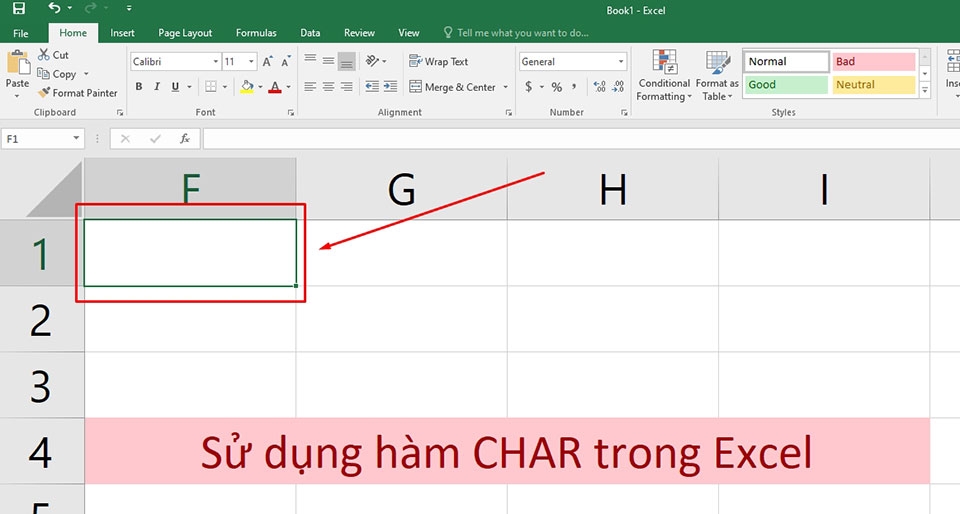This screenshot has width=960, height=514.
Task: Select Bottom Align icon
Action: (x=347, y=61)
